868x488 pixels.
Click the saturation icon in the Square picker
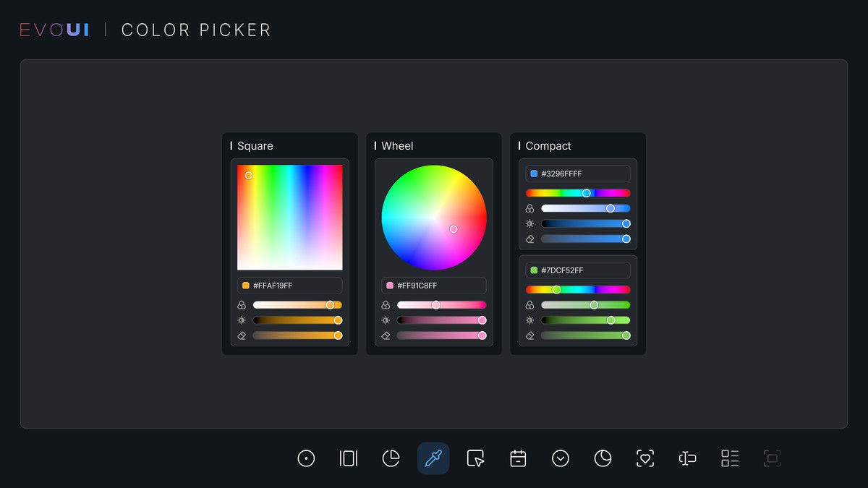point(241,304)
